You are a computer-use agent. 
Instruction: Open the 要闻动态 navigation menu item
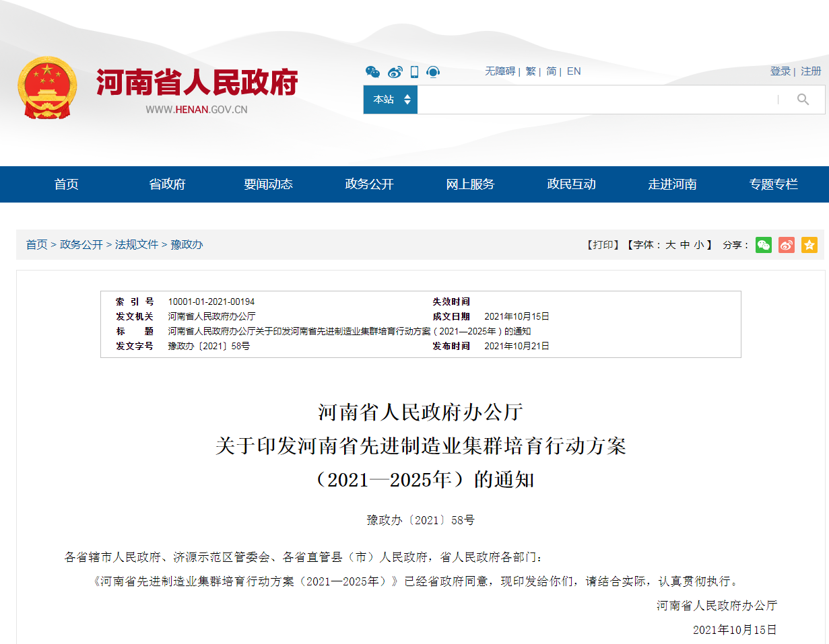tap(269, 184)
